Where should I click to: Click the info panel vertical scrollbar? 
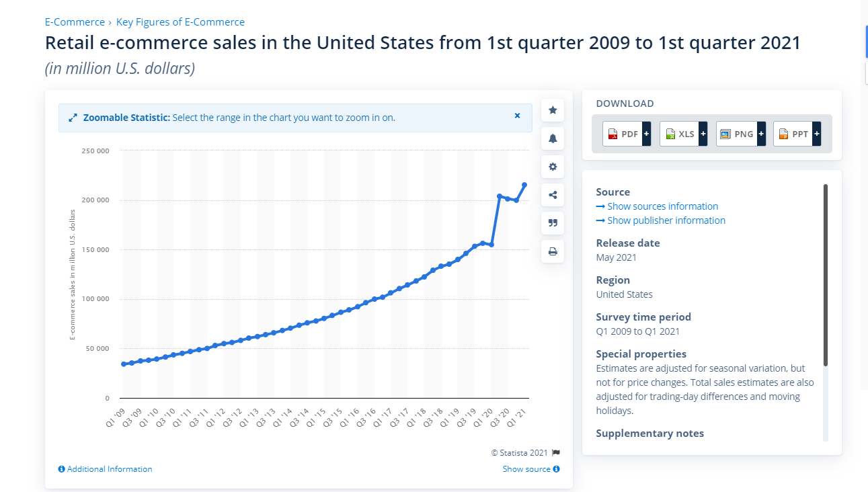click(x=826, y=276)
